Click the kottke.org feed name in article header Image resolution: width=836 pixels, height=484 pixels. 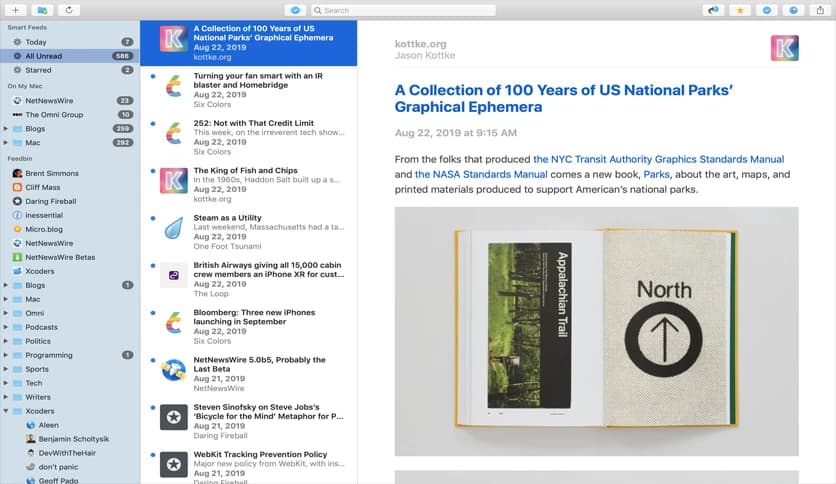pyautogui.click(x=421, y=44)
